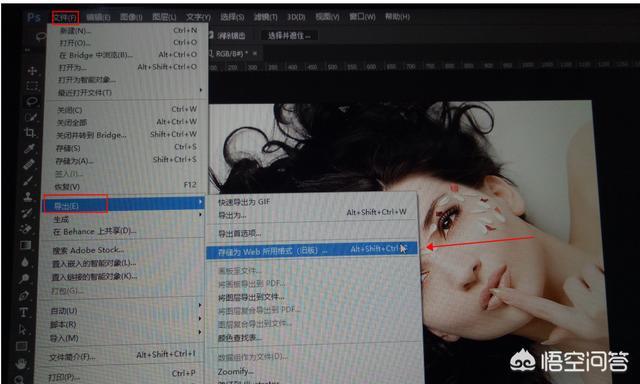Viewport: 640px width, 384px height.
Task: Click the 选择并遮住 button
Action: [289, 36]
